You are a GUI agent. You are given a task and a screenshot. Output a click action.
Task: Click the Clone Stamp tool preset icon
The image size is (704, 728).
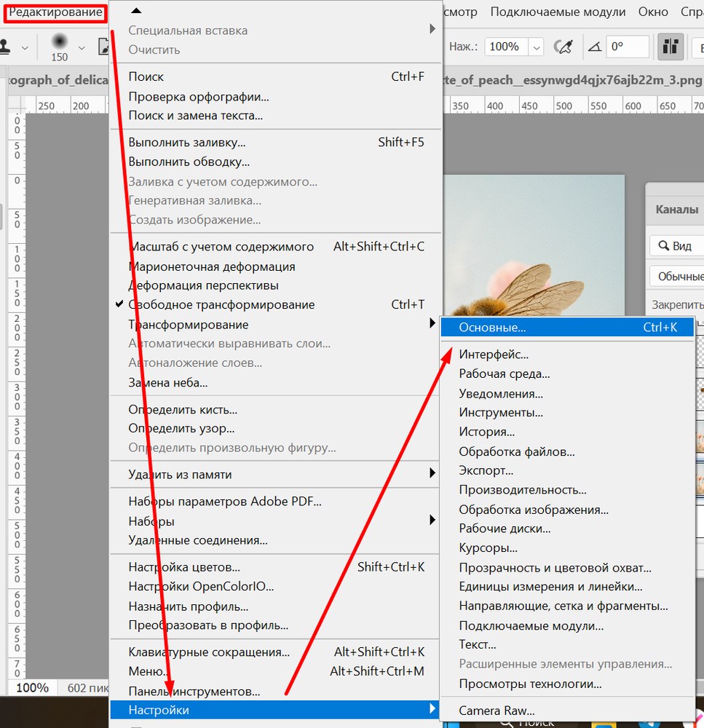click(x=6, y=47)
